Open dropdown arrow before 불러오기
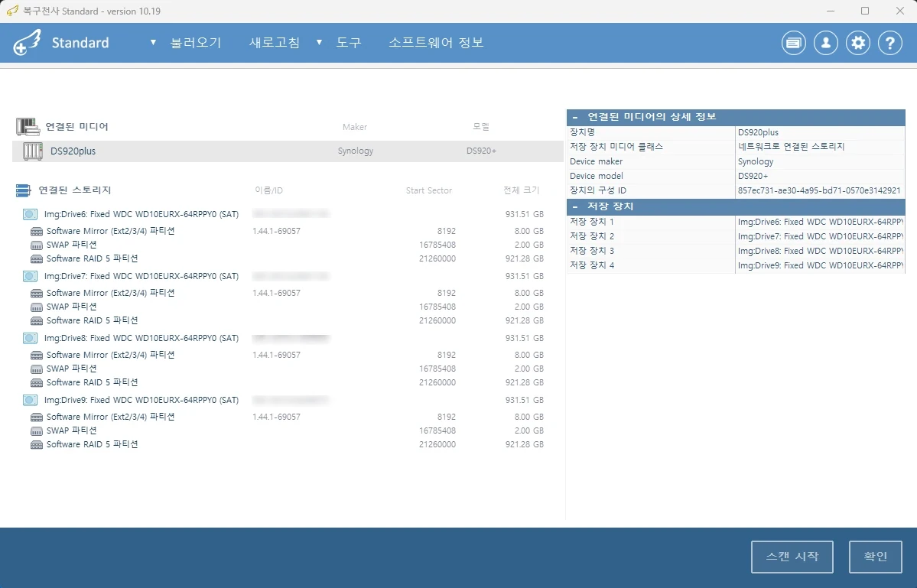This screenshot has width=917, height=588. click(153, 43)
